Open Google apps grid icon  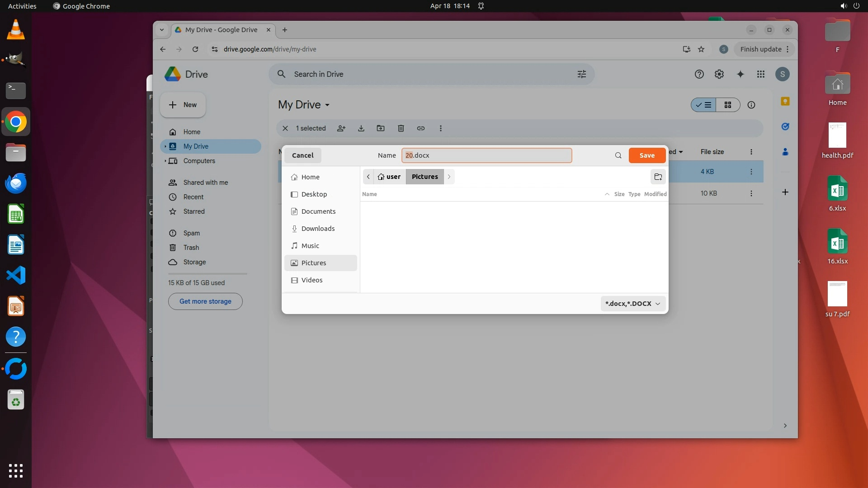[761, 74]
